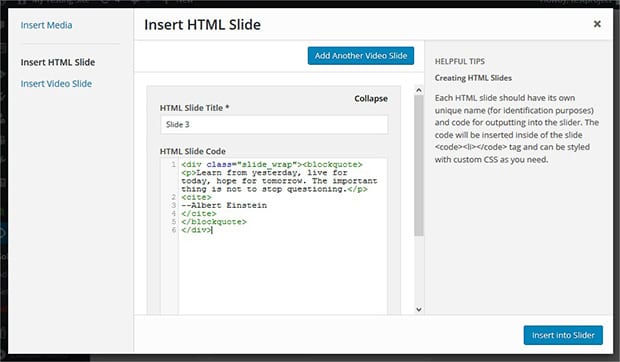Click the '--Albert Einstein' code line

click(224, 206)
